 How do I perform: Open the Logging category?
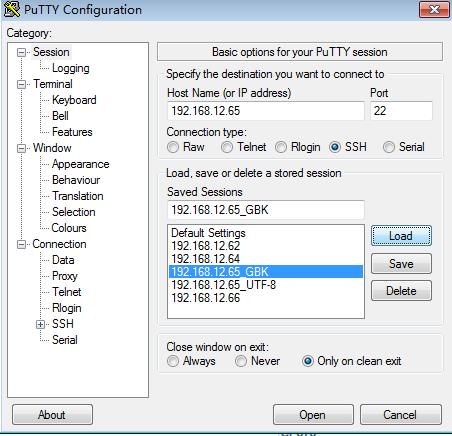point(71,68)
